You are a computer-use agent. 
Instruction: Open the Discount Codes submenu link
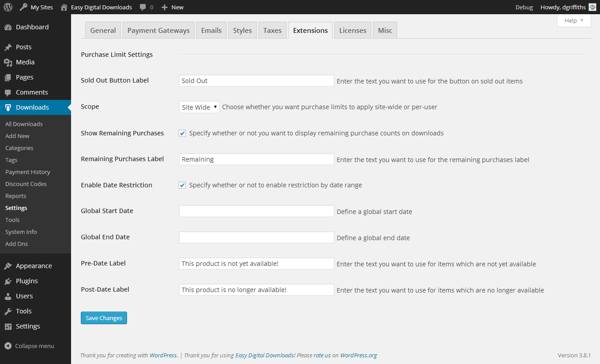point(26,184)
